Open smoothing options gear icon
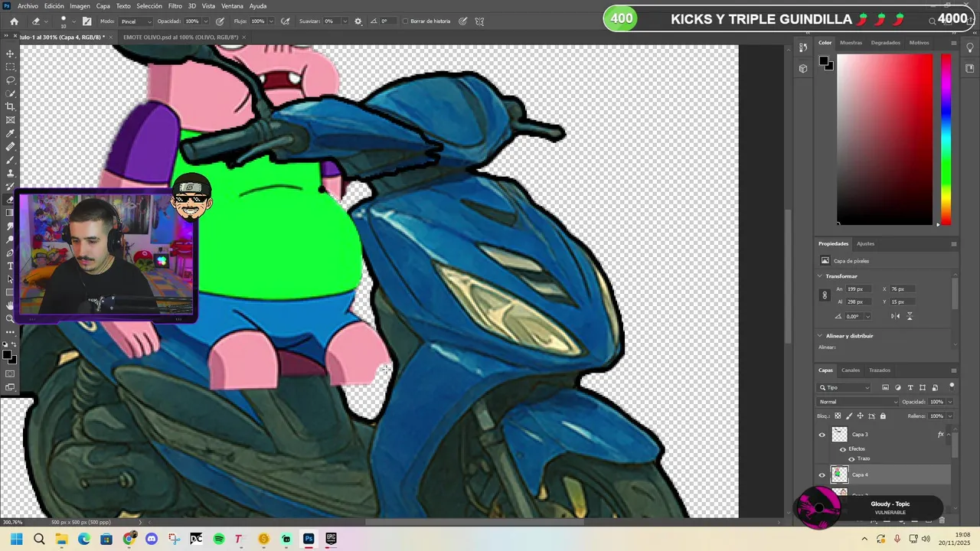The image size is (980, 551). pos(358,21)
